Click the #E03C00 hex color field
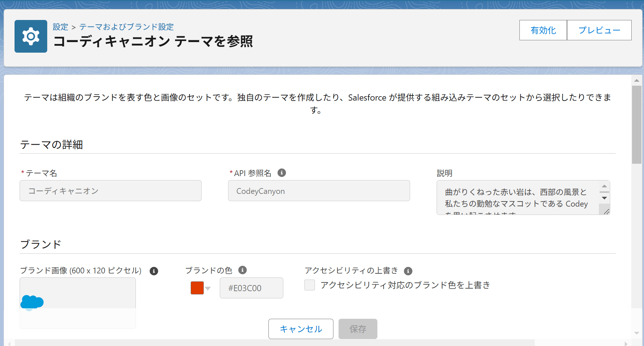 (x=251, y=288)
